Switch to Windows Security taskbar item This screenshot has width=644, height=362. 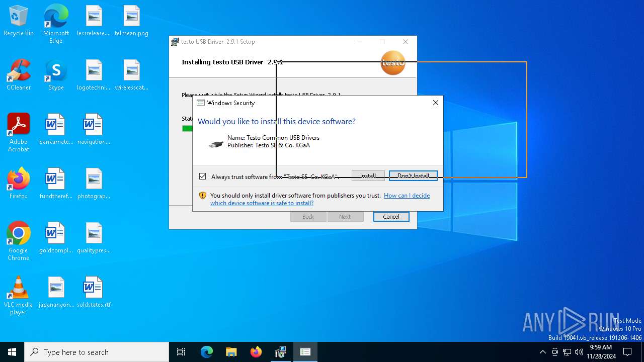click(x=305, y=352)
